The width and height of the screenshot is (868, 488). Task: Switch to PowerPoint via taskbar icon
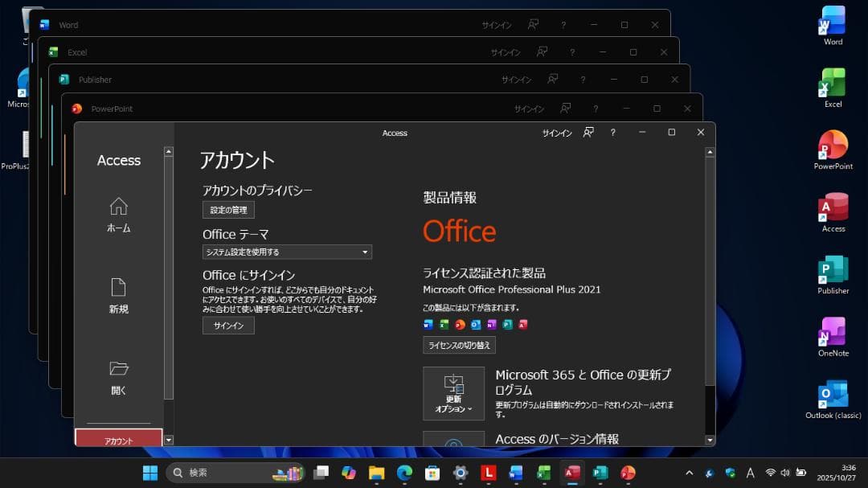click(x=628, y=473)
